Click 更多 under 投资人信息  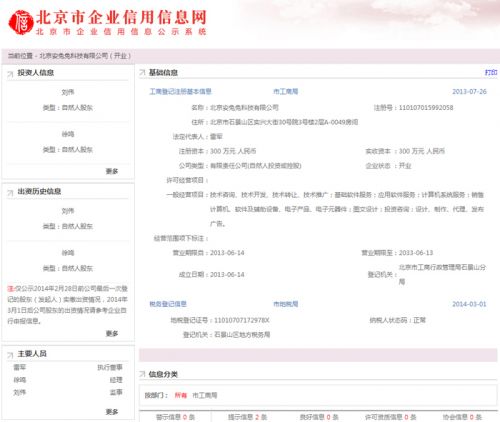pyautogui.click(x=112, y=171)
